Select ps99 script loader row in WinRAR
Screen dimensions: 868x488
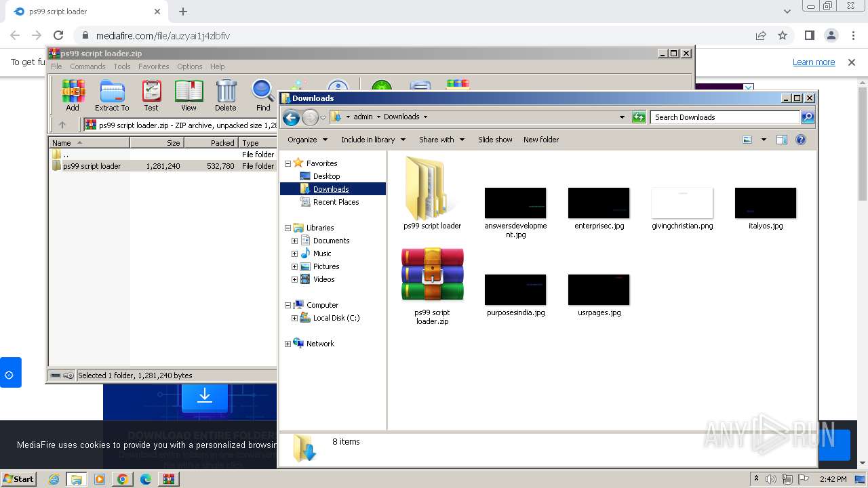(x=163, y=166)
